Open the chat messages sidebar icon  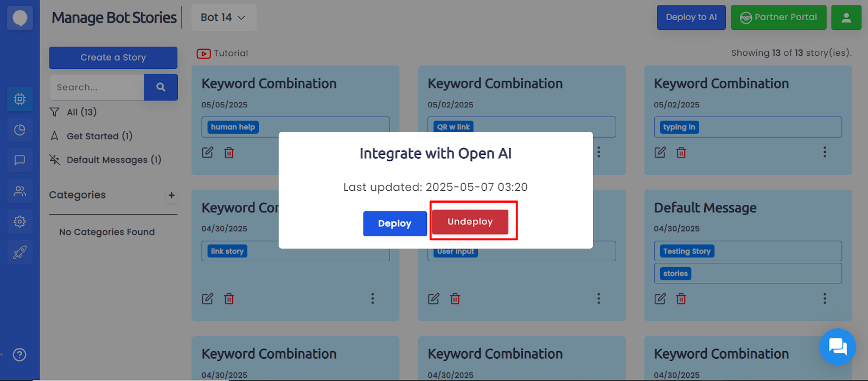pyautogui.click(x=20, y=160)
